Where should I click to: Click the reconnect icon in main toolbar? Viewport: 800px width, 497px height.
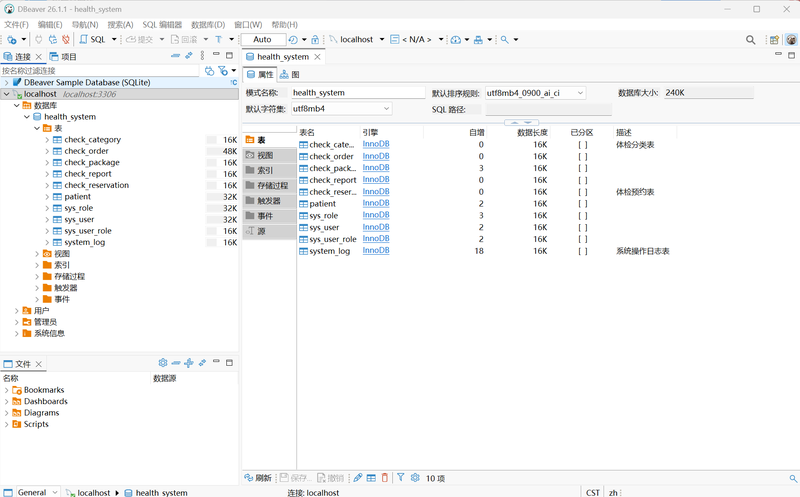tap(53, 39)
